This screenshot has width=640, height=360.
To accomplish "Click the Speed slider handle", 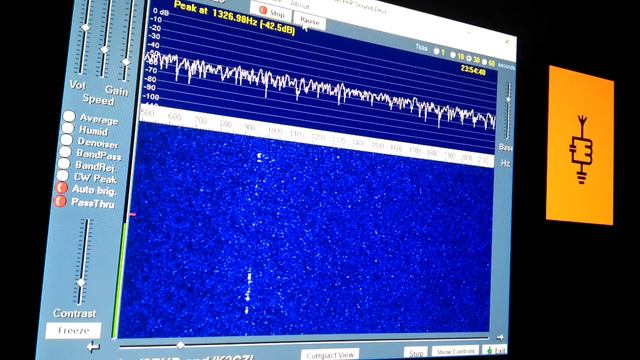I will pyautogui.click(x=105, y=50).
